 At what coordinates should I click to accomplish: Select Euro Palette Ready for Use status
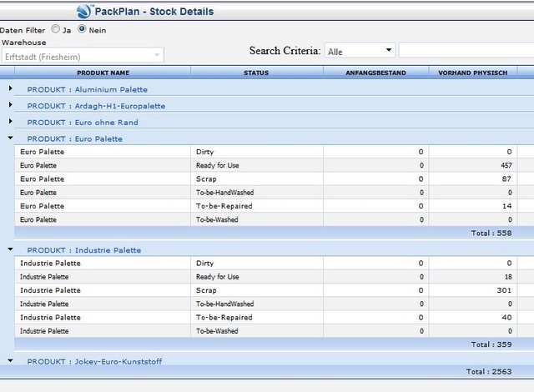coord(257,165)
